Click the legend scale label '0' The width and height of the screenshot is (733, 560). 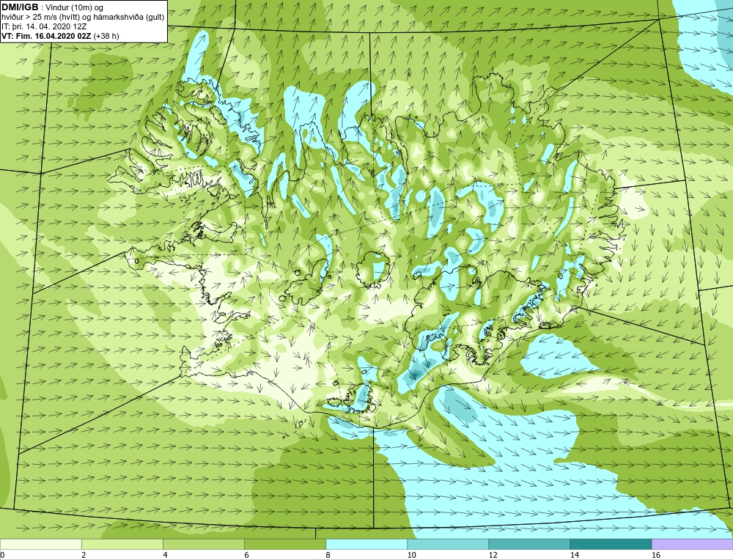pyautogui.click(x=2, y=555)
